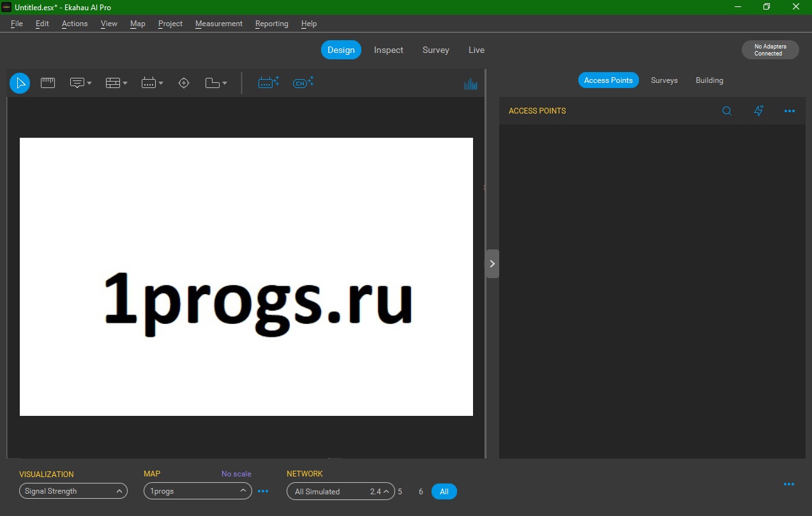812x516 pixels.
Task: Search access points with magnifier icon
Action: pyautogui.click(x=726, y=111)
